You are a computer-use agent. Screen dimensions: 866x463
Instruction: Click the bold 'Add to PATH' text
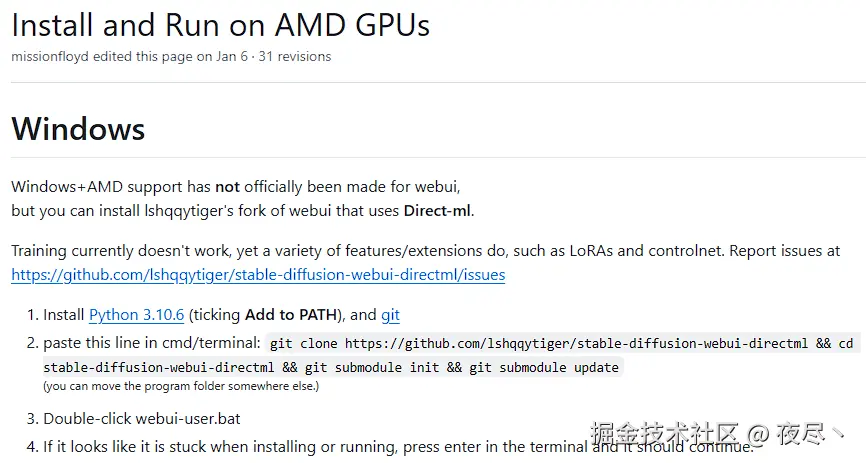(x=288, y=315)
